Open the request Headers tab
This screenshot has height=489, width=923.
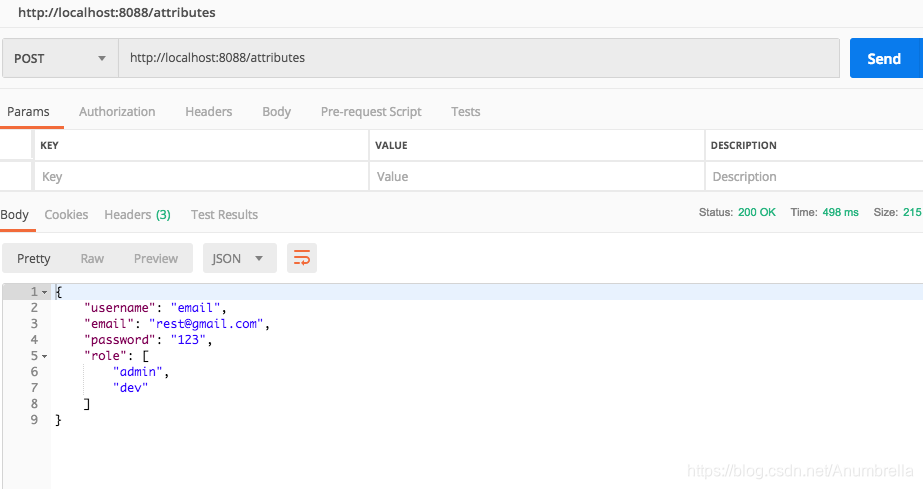tap(208, 112)
